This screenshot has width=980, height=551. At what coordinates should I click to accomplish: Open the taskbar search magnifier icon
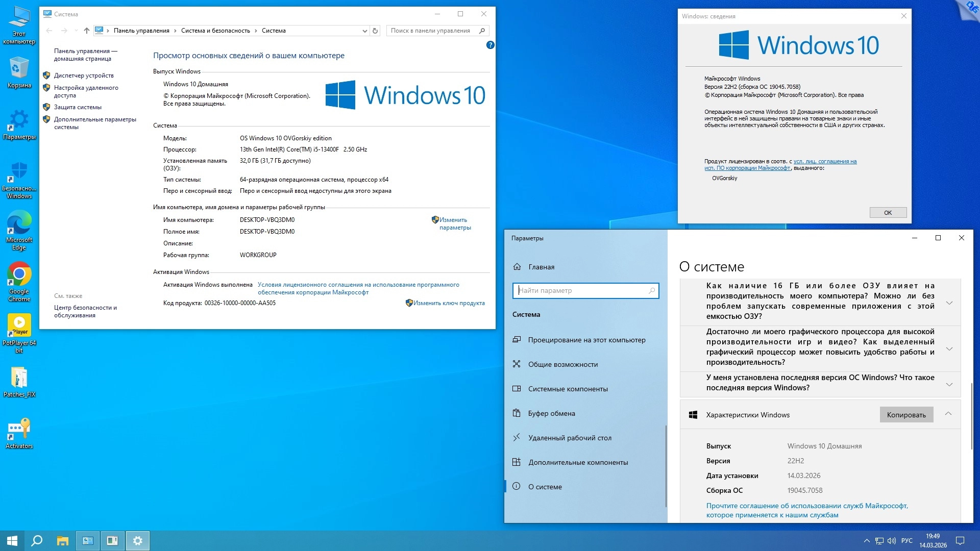click(37, 541)
